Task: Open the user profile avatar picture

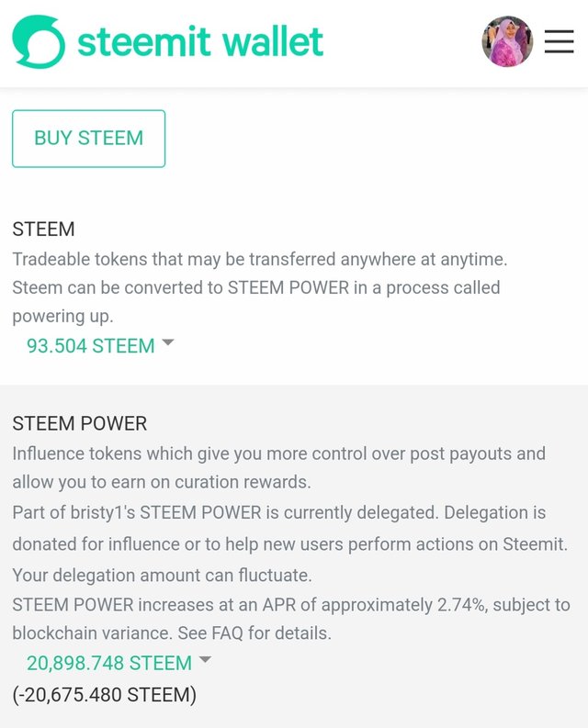Action: tap(507, 41)
